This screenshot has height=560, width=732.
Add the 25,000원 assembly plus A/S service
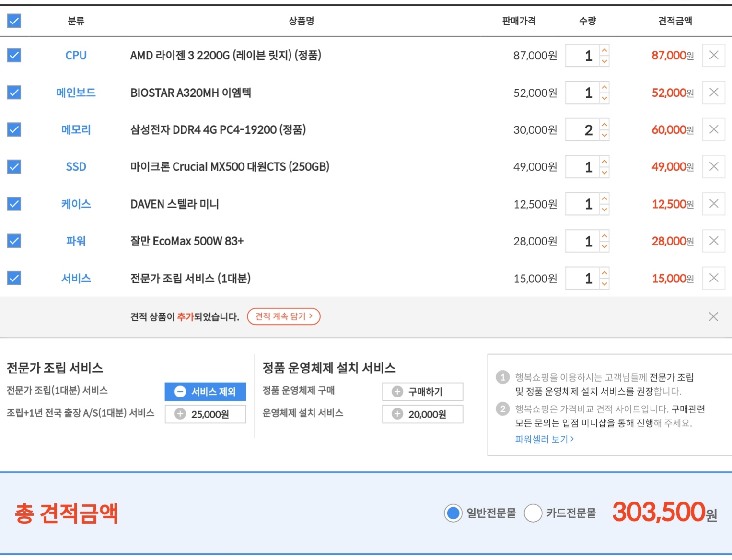click(205, 414)
